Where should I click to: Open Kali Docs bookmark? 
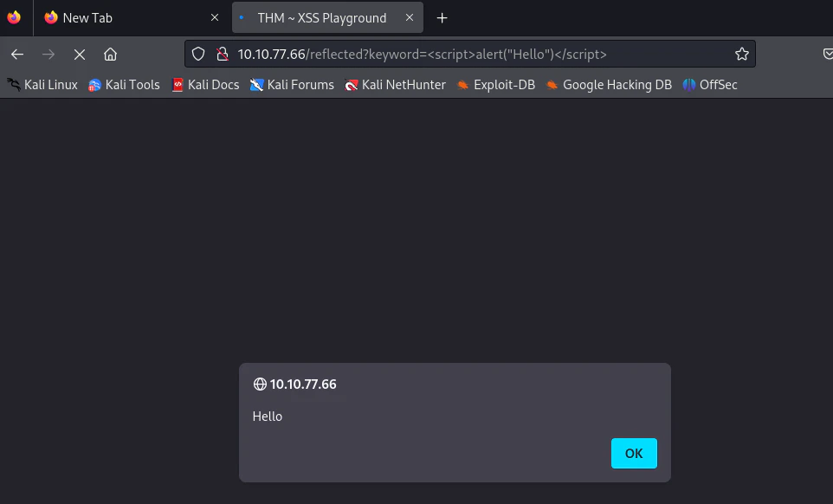pos(205,85)
